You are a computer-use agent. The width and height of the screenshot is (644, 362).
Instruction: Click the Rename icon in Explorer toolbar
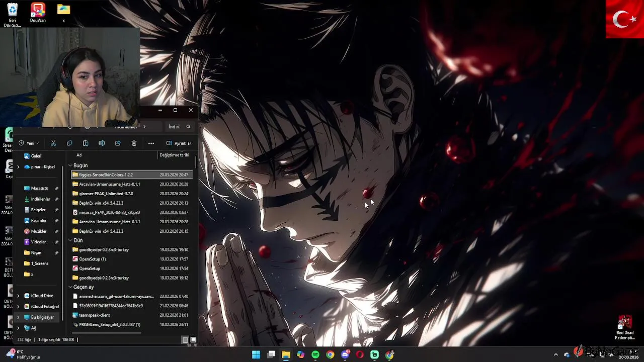click(102, 143)
